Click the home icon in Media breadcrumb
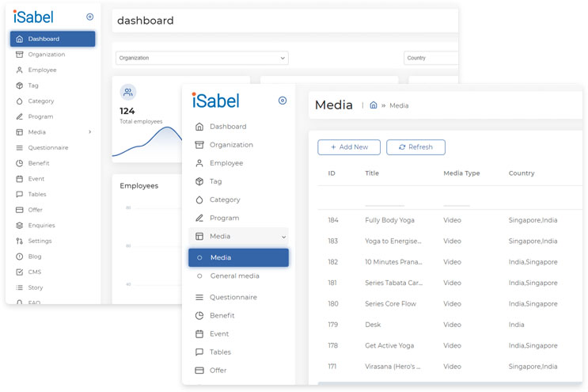The width and height of the screenshot is (588, 392). pos(374,105)
